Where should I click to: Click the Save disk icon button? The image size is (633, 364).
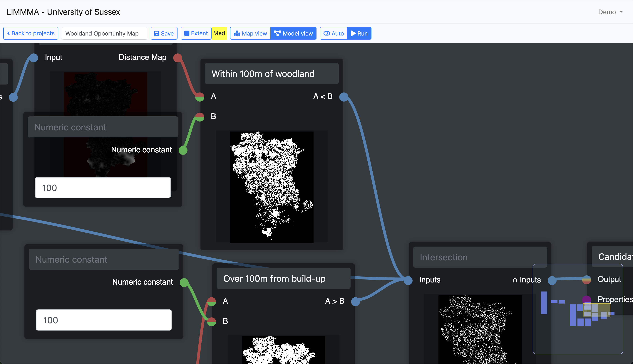click(164, 33)
